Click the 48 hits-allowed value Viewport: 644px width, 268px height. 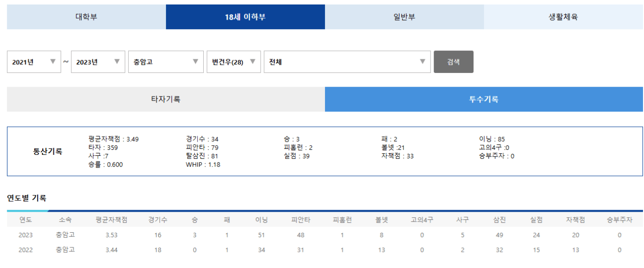point(301,235)
